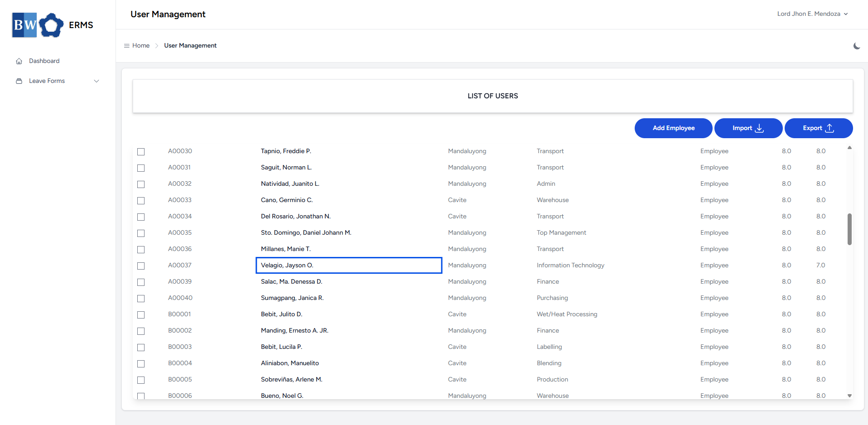Click name Sto. Domingo, Daniel Johann M.
868x425 pixels.
tap(306, 233)
